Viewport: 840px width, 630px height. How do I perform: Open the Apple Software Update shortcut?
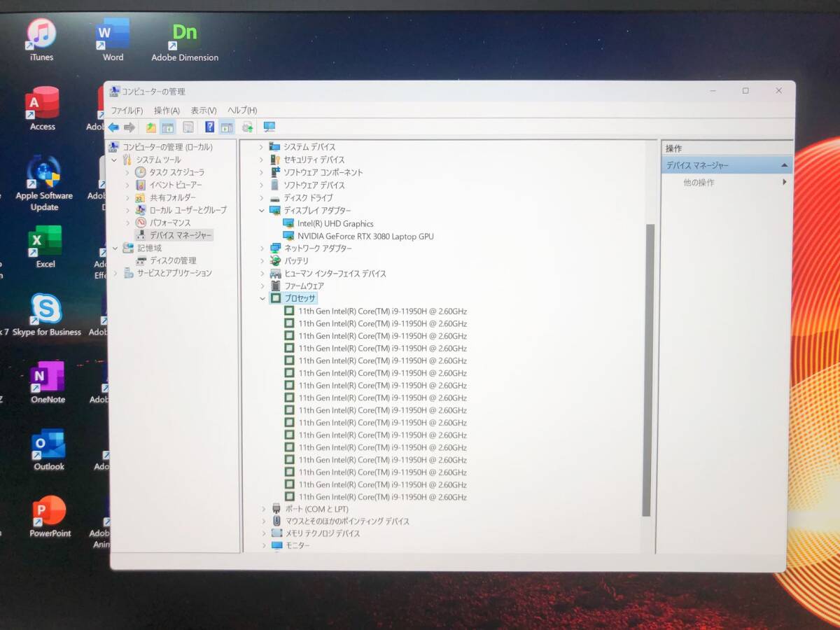[44, 183]
